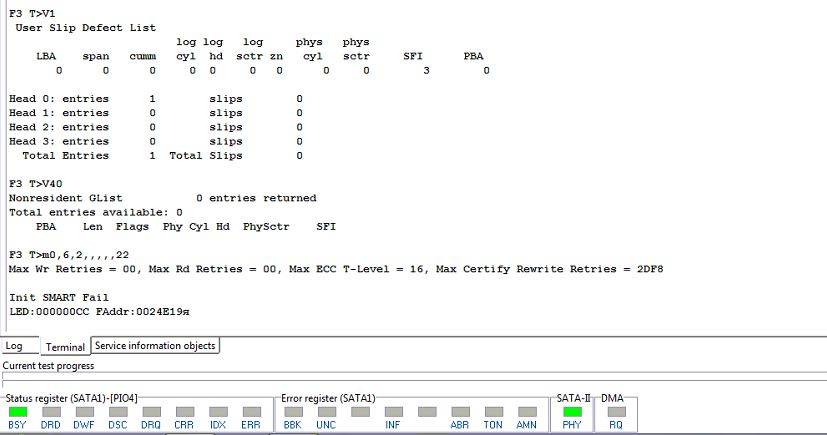The image size is (827, 435).
Task: Click the 'Status register (SATA1)-[PIO4]' label
Action: click(x=71, y=398)
